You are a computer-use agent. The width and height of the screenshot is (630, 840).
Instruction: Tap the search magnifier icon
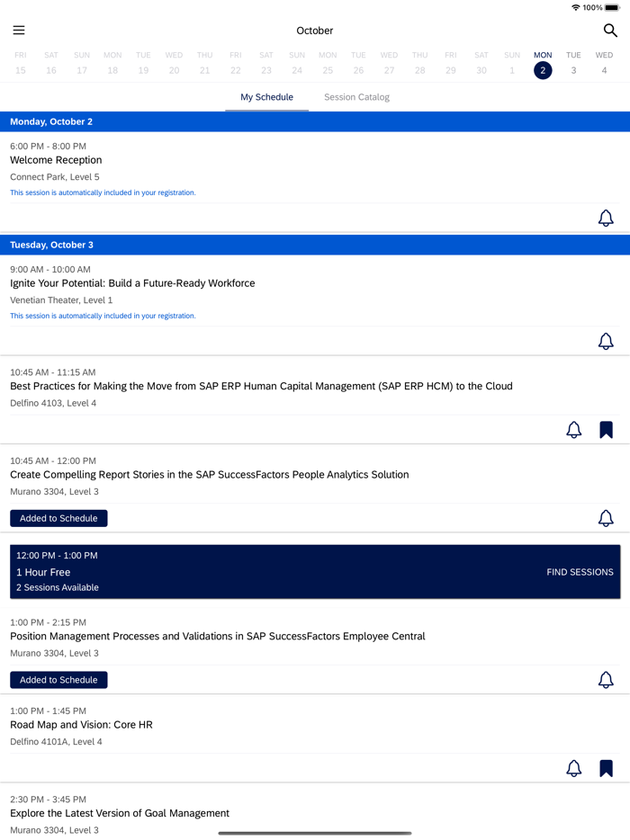(x=610, y=30)
